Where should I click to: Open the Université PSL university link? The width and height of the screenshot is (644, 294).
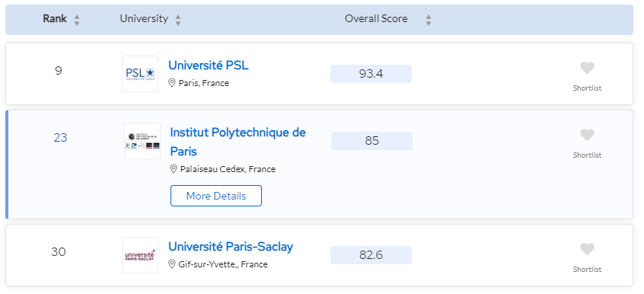point(209,66)
